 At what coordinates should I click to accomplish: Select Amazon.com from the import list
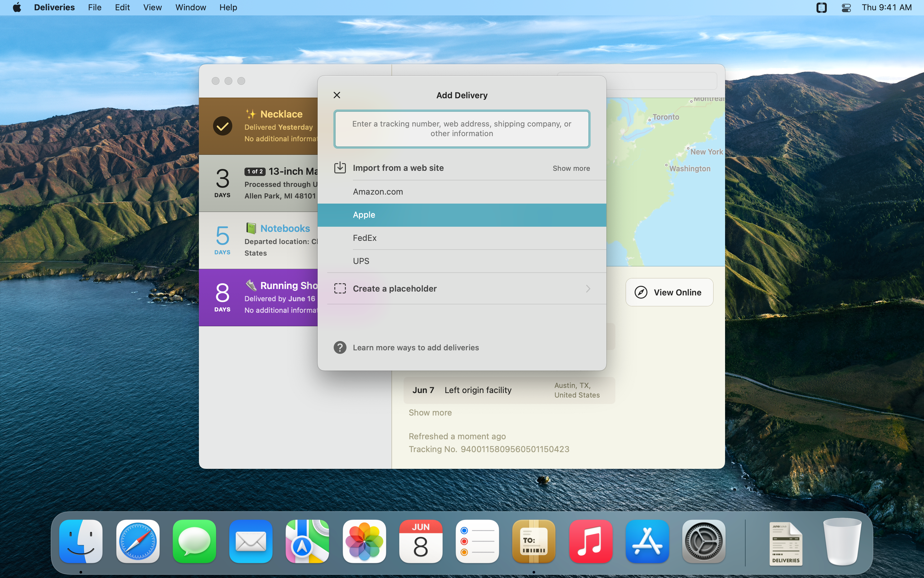[462, 191]
